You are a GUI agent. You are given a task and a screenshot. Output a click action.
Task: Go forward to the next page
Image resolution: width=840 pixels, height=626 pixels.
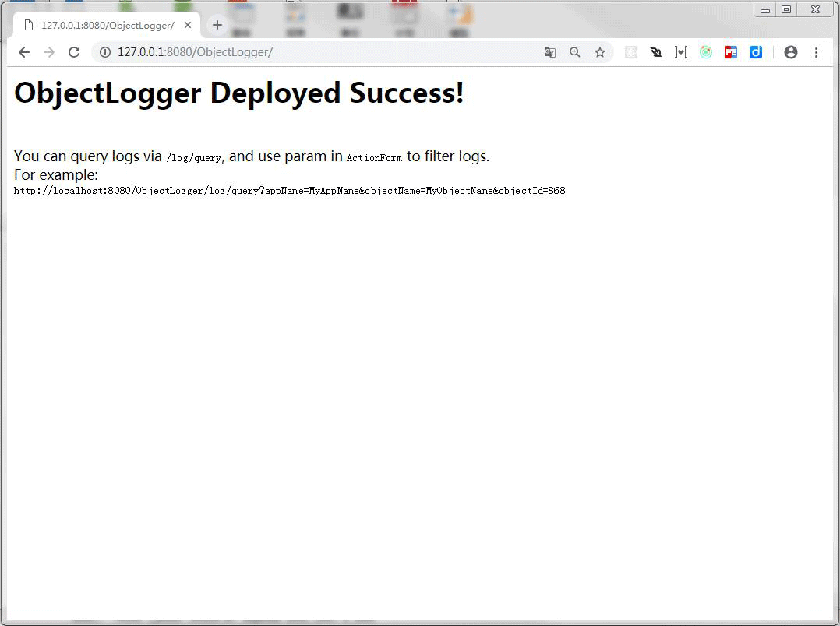coord(49,52)
